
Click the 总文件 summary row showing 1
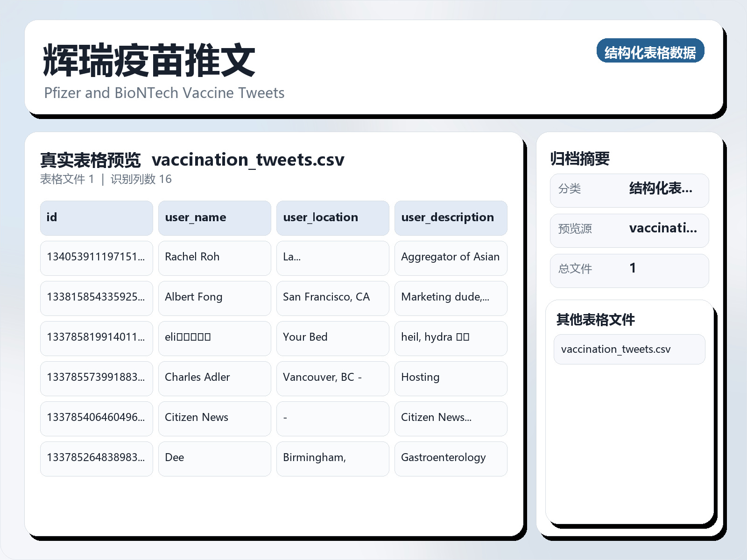(629, 270)
